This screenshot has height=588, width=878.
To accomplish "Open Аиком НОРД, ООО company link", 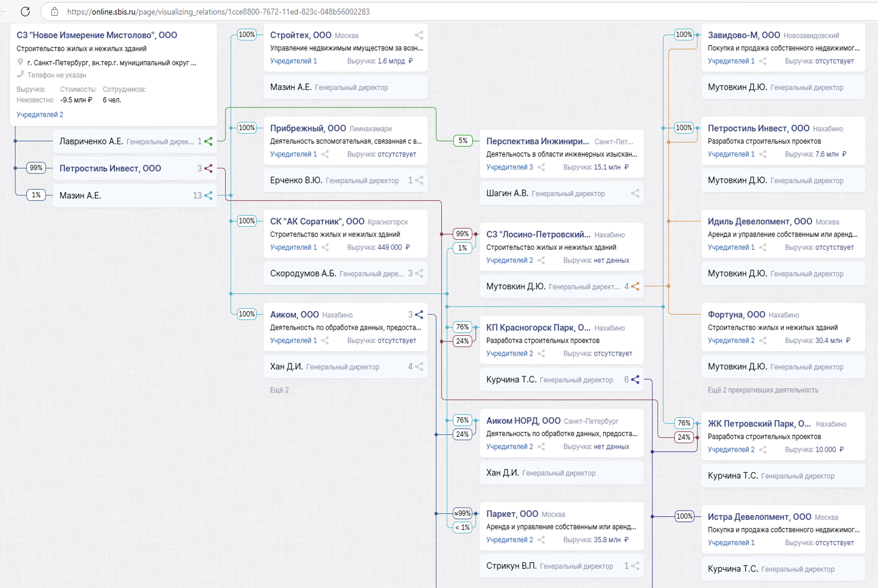I will coord(523,421).
